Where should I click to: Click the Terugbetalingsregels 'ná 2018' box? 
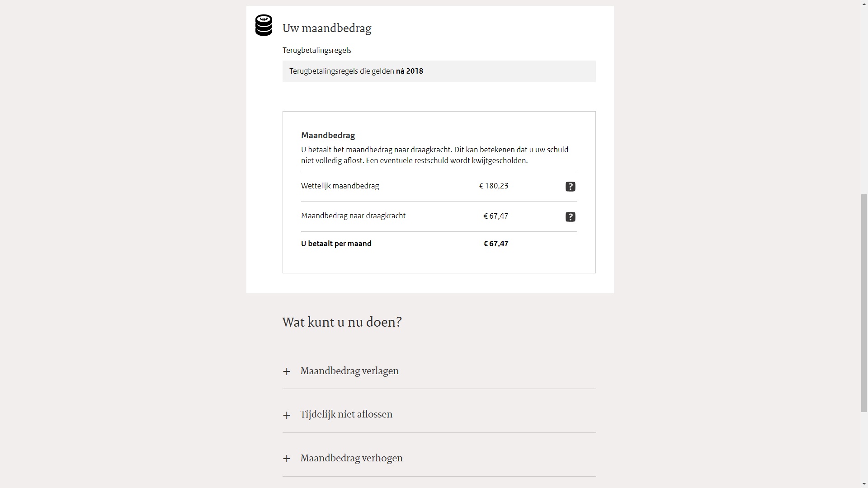(439, 71)
